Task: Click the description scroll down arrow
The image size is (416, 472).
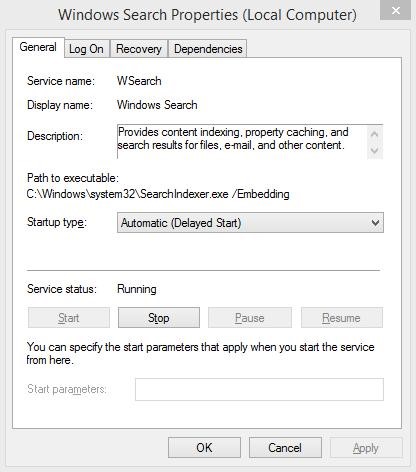Action: 375,150
